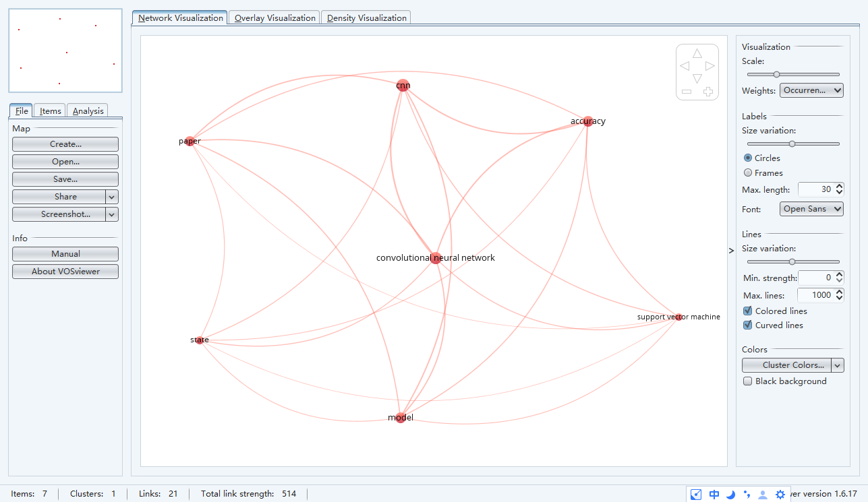Uncheck Colored lines checkbox

pos(747,311)
